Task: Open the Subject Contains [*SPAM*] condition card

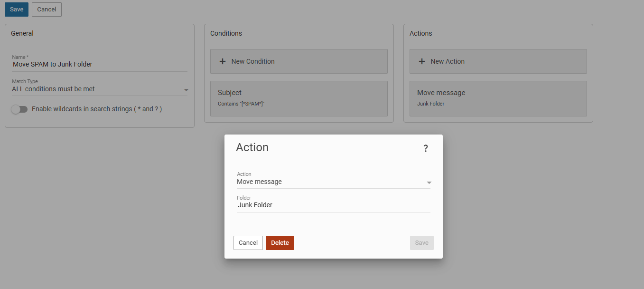Action: point(299,98)
